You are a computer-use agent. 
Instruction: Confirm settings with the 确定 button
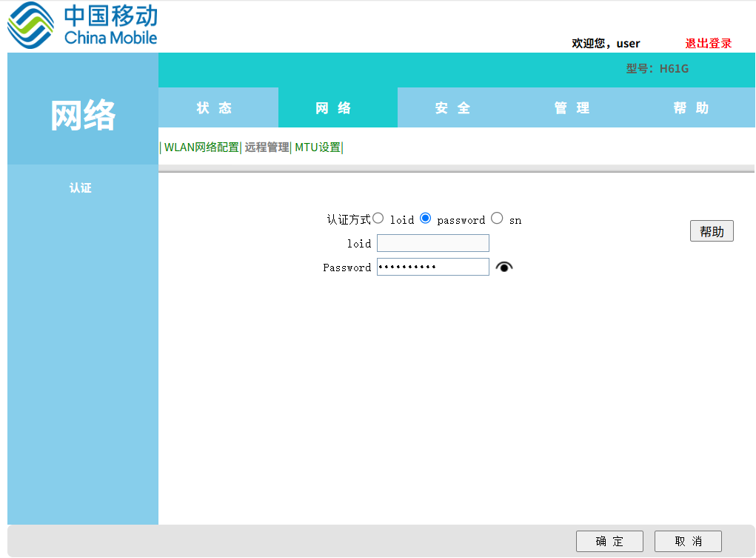tap(609, 541)
